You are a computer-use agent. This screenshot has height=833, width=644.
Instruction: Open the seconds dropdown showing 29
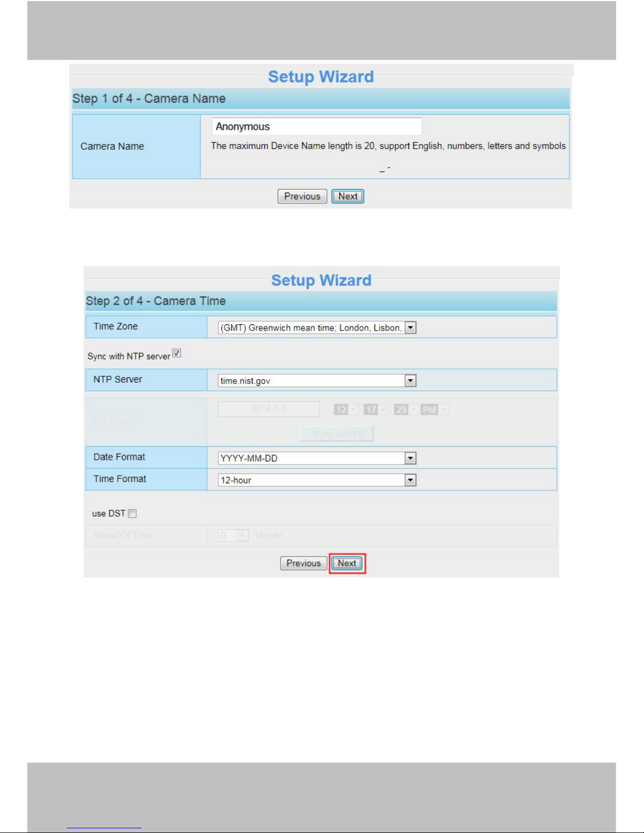[406, 409]
